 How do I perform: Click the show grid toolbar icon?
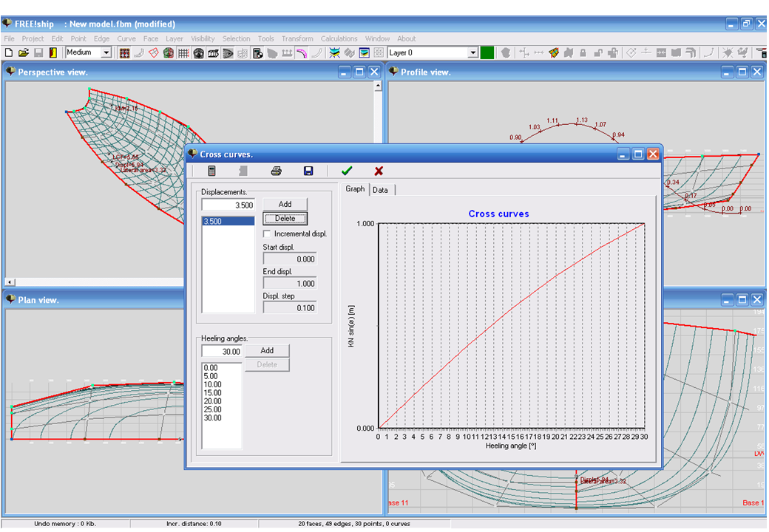(183, 53)
